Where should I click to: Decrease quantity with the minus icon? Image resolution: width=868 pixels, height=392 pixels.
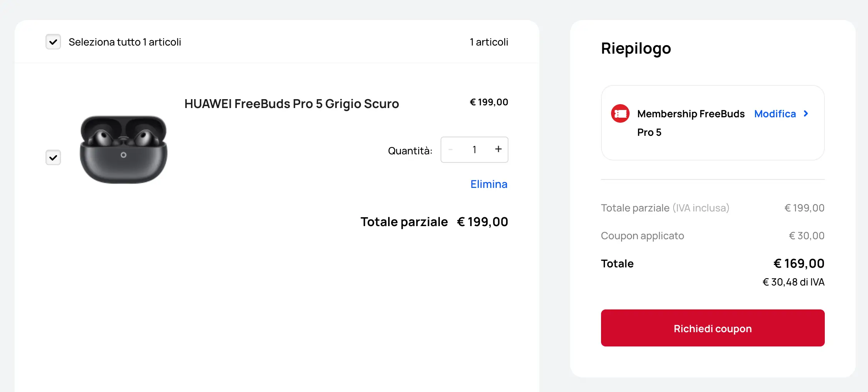click(x=451, y=150)
